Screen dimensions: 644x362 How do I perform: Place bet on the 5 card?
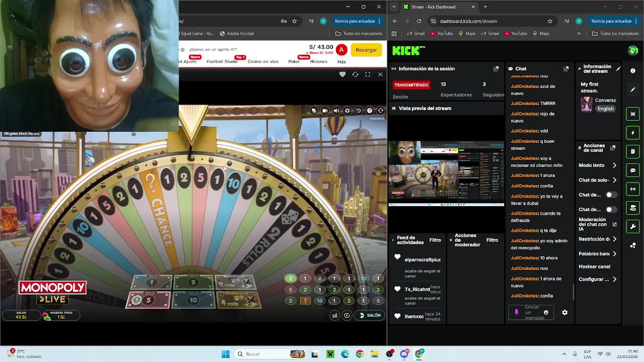(x=148, y=300)
